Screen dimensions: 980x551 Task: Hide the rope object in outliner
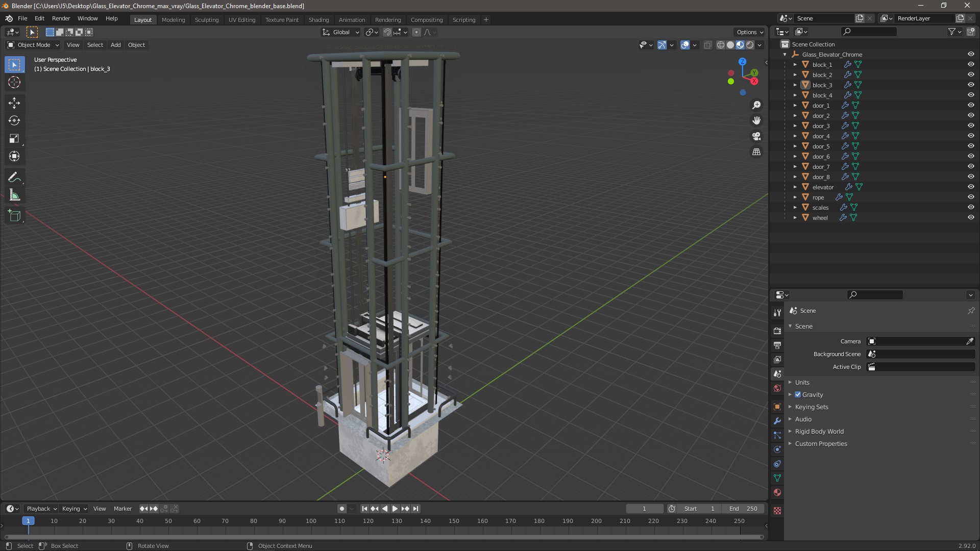coord(970,197)
